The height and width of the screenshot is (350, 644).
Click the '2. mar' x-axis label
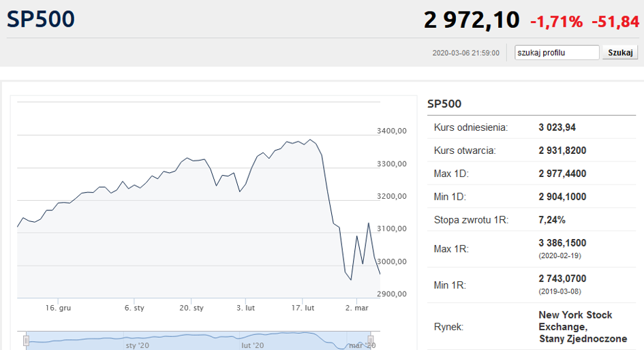(357, 308)
